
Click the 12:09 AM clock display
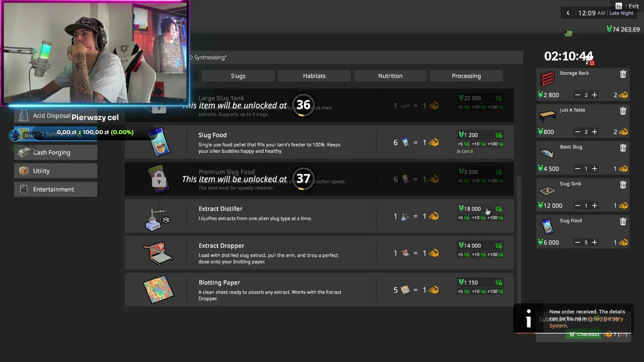coord(592,13)
